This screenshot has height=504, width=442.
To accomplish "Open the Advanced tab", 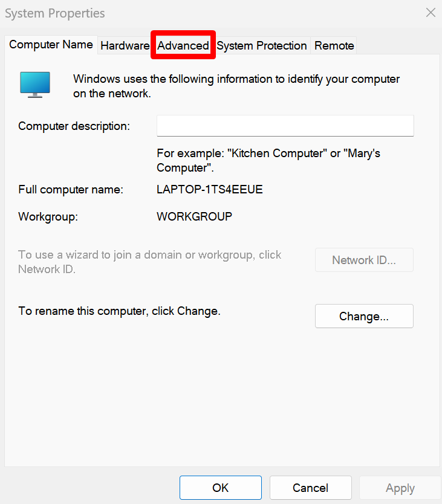I will pos(183,46).
